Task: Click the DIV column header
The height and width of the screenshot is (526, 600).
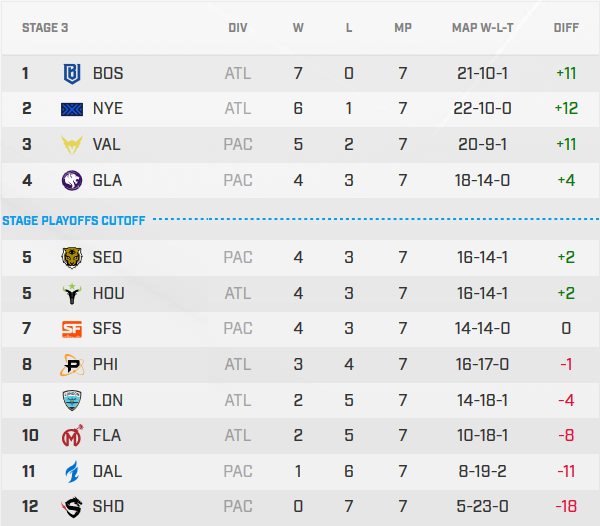Action: pos(238,27)
